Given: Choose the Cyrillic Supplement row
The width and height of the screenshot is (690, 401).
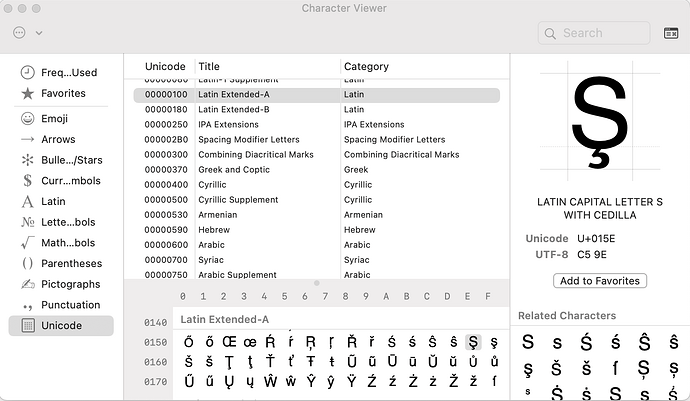Looking at the screenshot, I should tap(316, 200).
